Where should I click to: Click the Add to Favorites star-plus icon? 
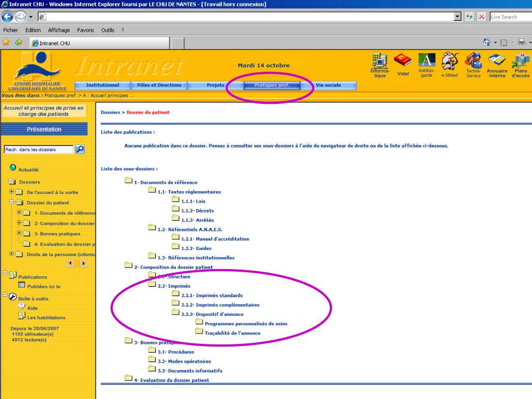tap(19, 42)
